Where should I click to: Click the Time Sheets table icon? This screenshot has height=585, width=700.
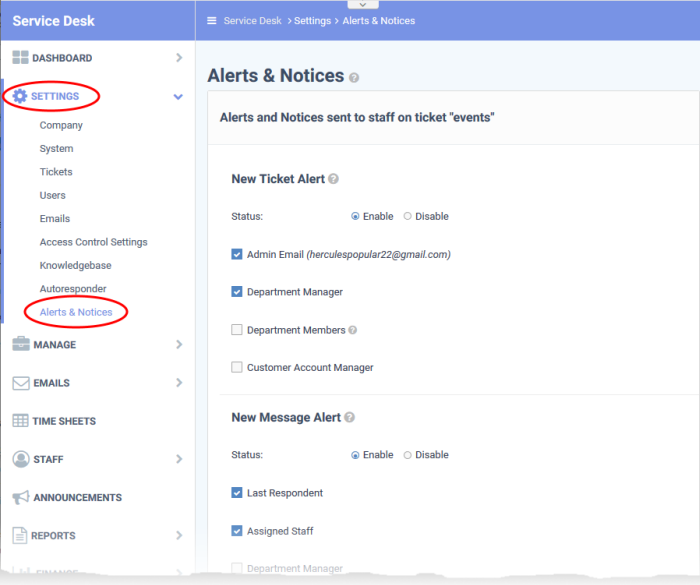20,421
